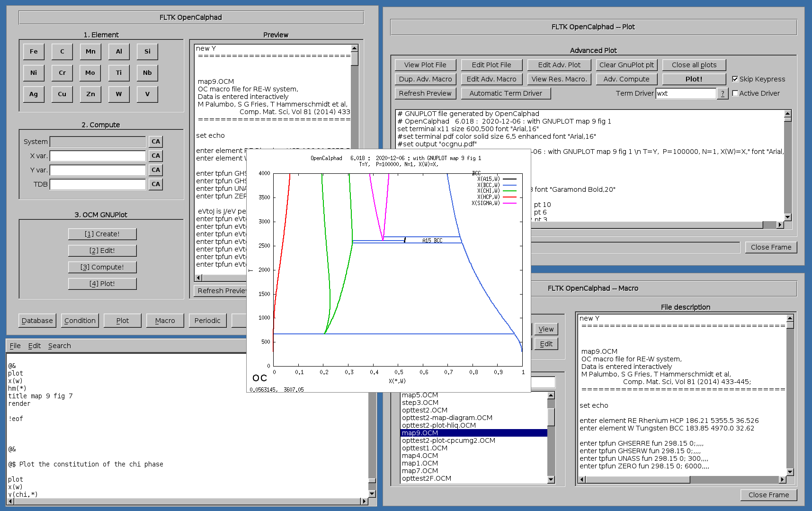Screen dimensions: 812x511
Task: Click the down arrow in plot script scrollbar
Action: coord(788,217)
